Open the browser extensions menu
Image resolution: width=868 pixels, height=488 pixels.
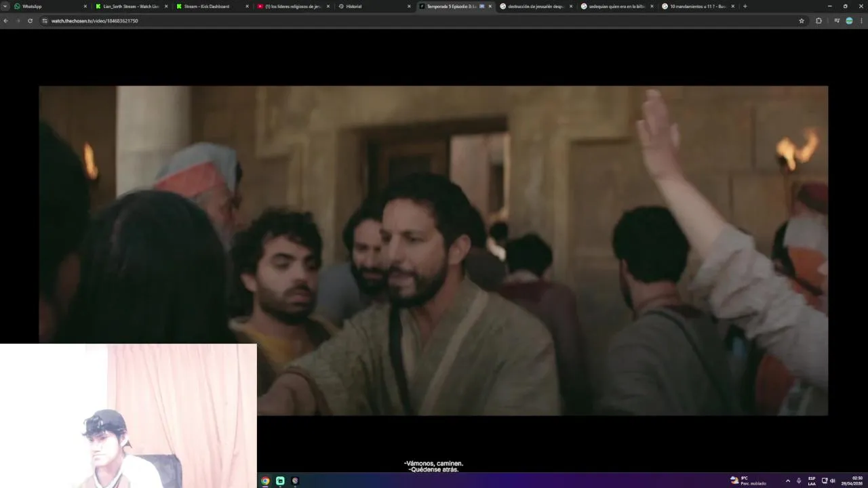pos(818,21)
